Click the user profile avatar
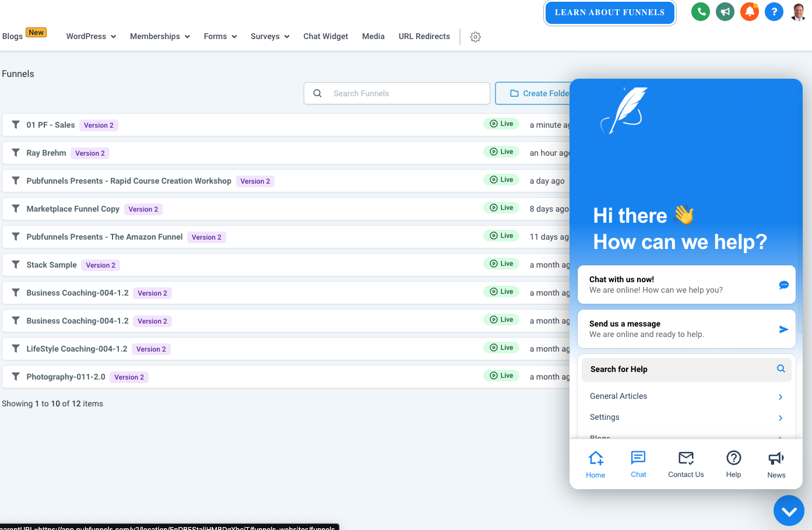The height and width of the screenshot is (530, 812). click(798, 12)
